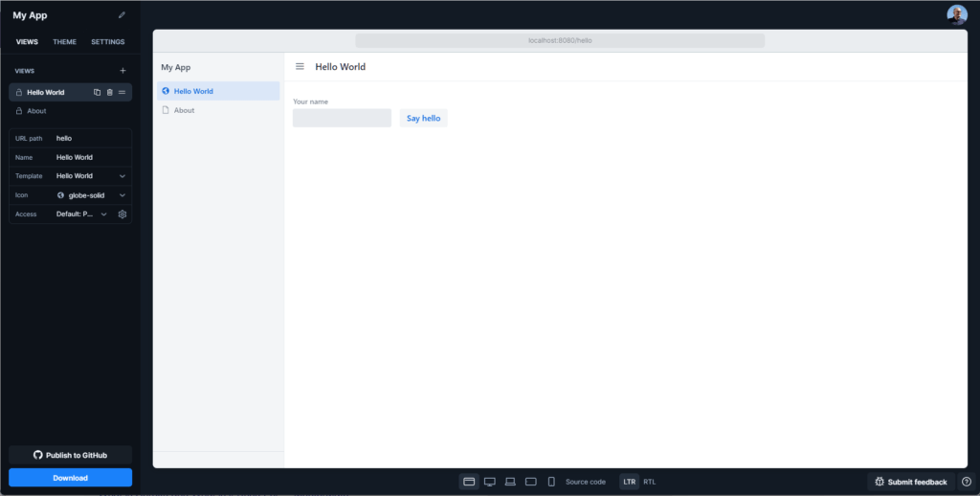Add a new view with plus icon

click(122, 71)
